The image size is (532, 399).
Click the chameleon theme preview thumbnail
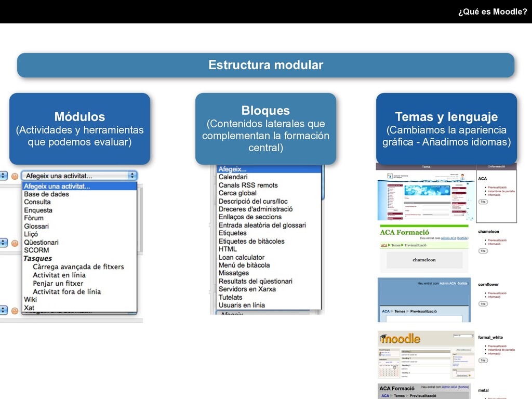424,249
